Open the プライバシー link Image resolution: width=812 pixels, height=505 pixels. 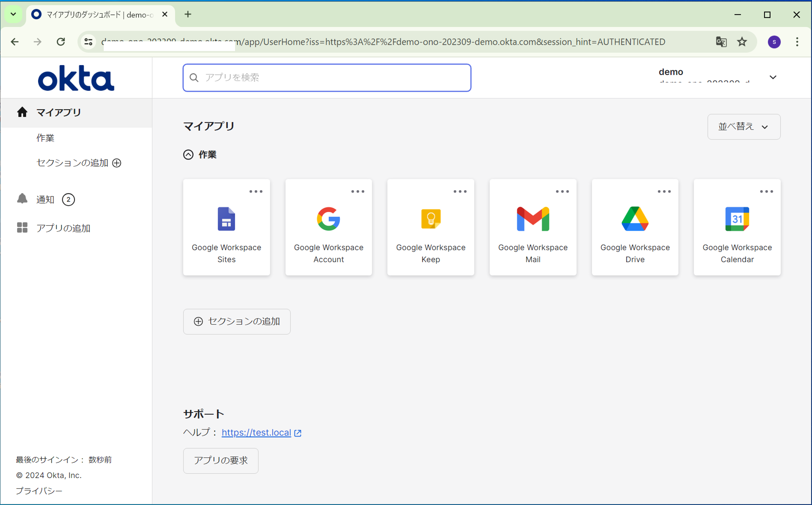tap(39, 491)
